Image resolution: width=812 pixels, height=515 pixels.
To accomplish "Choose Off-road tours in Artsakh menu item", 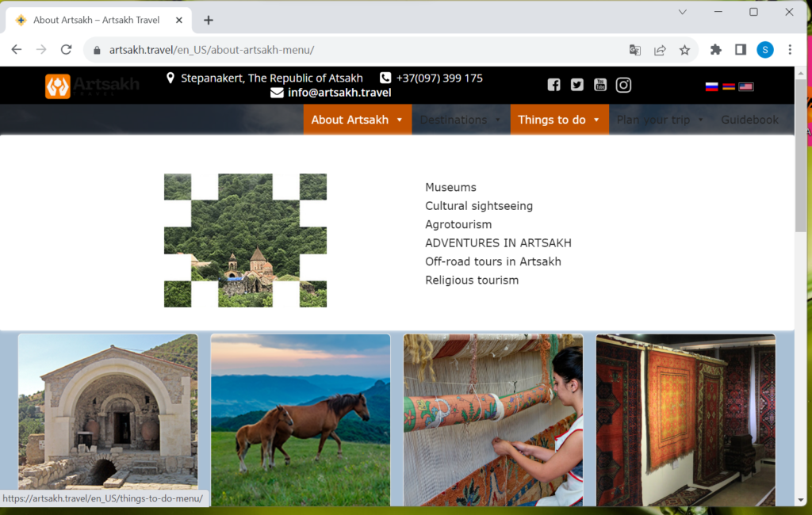I will (492, 261).
